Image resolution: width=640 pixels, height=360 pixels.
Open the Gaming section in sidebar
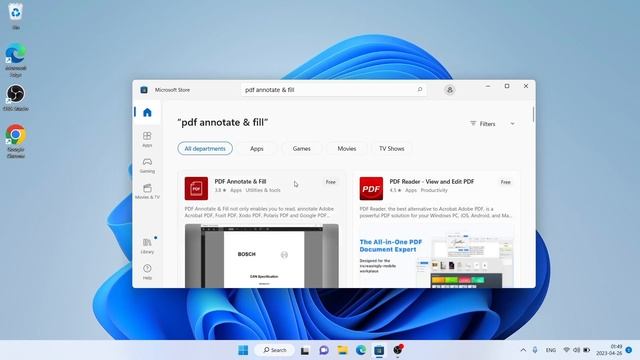point(147,165)
